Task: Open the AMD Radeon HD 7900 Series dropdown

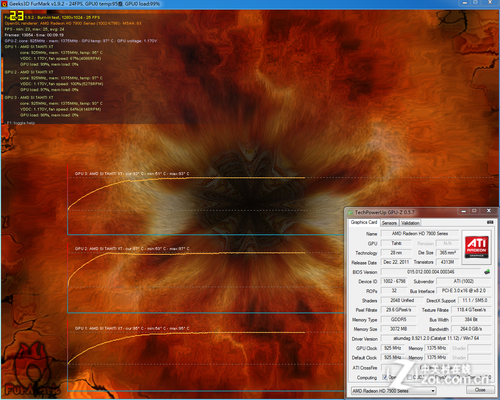Action: click(394, 391)
